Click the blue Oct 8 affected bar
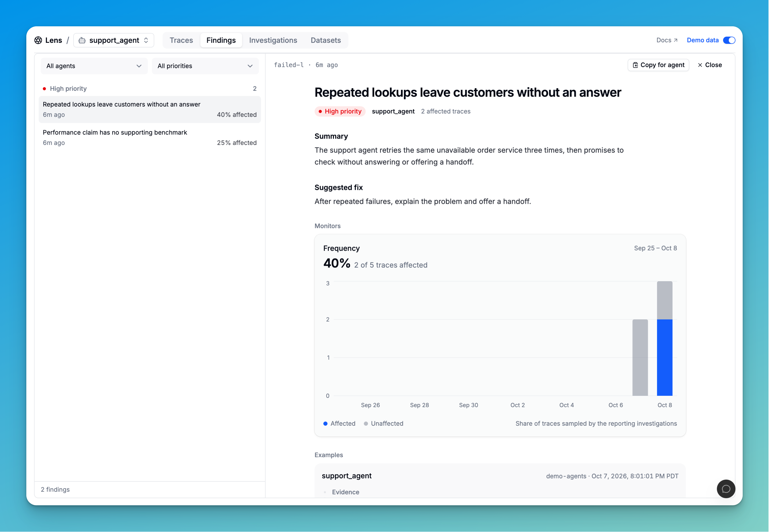The image size is (769, 532). click(664, 358)
